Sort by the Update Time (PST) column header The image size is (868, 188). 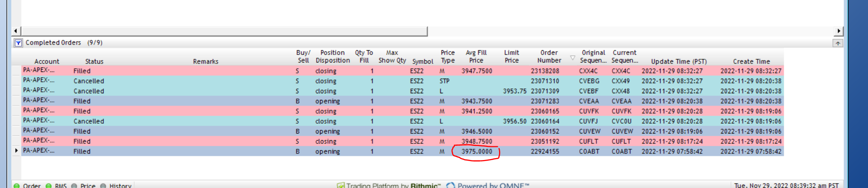click(679, 62)
